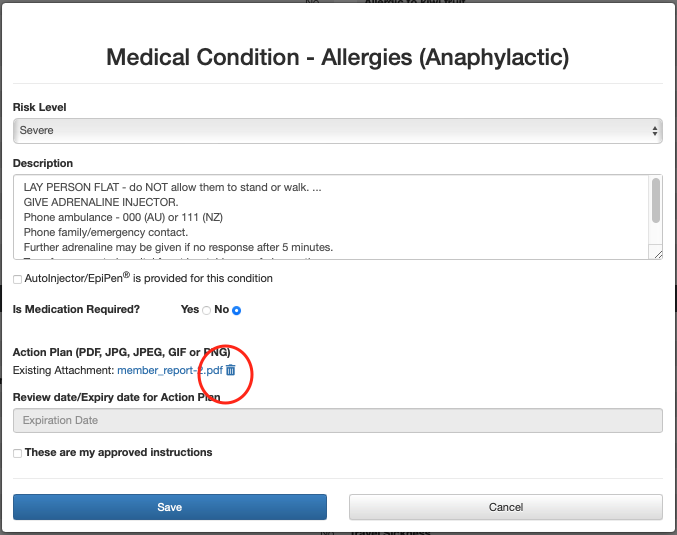Check 'These are my approved instructions'
The image size is (677, 535).
tap(18, 453)
